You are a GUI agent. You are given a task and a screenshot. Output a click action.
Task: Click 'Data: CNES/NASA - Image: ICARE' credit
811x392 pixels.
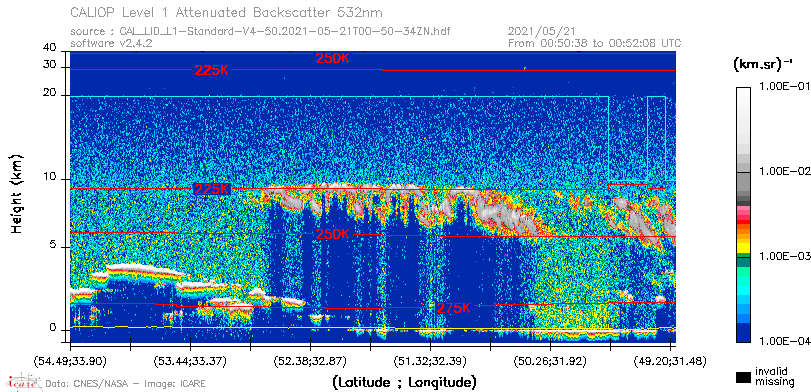click(x=126, y=384)
